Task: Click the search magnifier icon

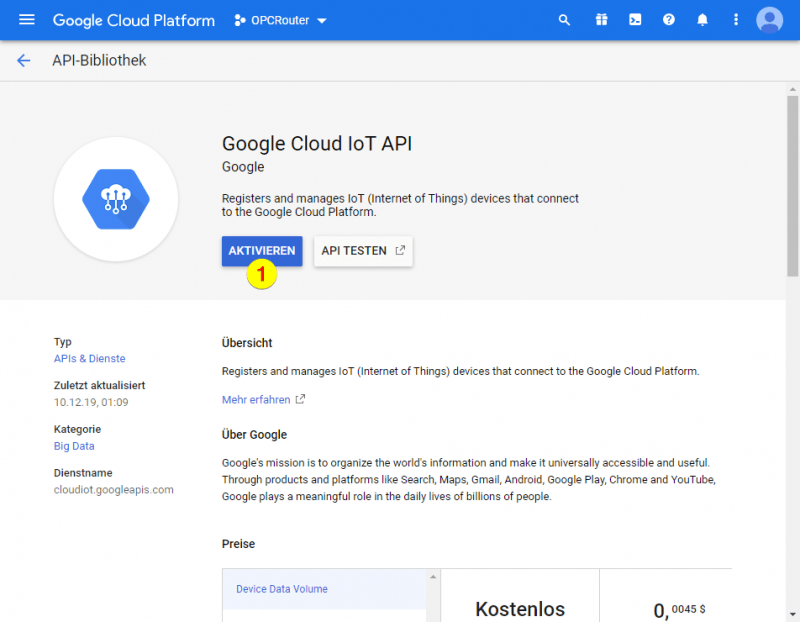Action: point(564,20)
